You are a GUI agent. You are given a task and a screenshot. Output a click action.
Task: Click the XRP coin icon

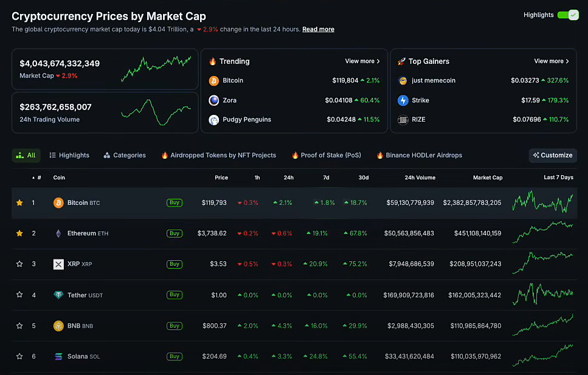[58, 264]
